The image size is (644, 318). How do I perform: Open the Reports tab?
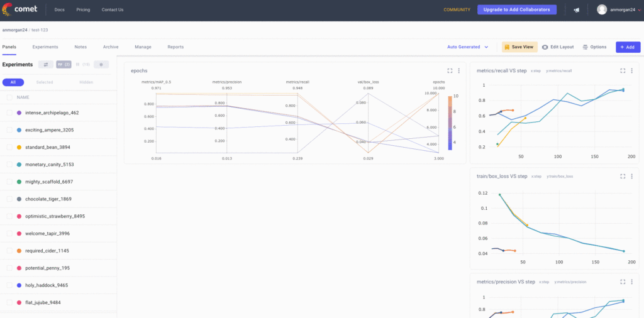coord(175,47)
